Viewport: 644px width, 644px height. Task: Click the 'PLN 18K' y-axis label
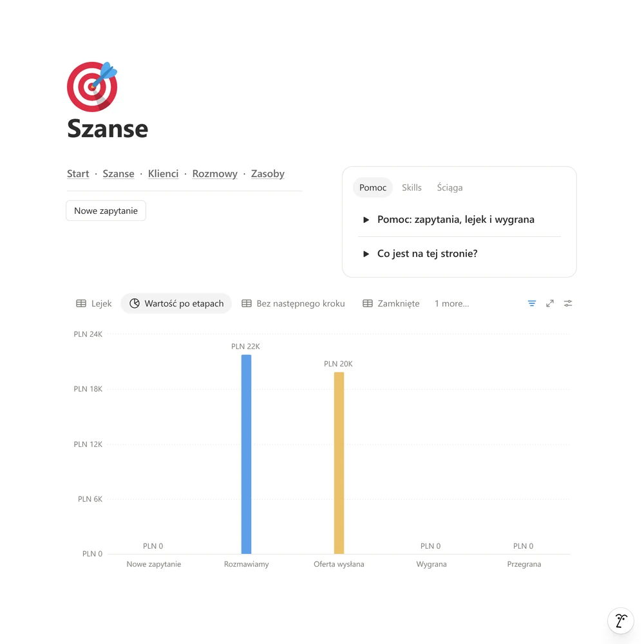click(88, 389)
